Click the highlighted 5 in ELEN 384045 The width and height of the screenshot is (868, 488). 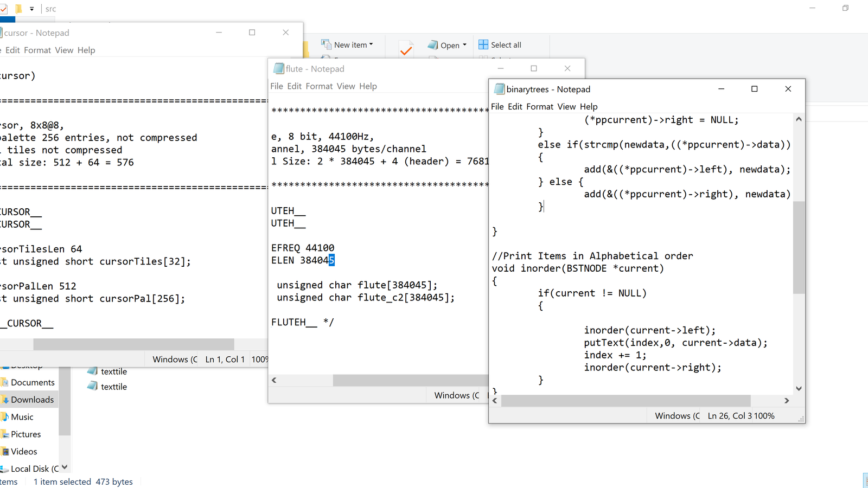coord(331,260)
